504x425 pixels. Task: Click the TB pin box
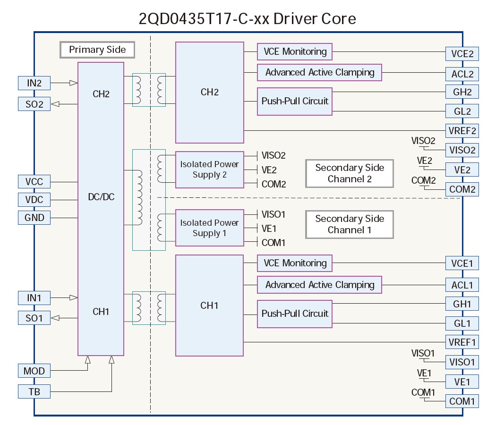tap(34, 391)
